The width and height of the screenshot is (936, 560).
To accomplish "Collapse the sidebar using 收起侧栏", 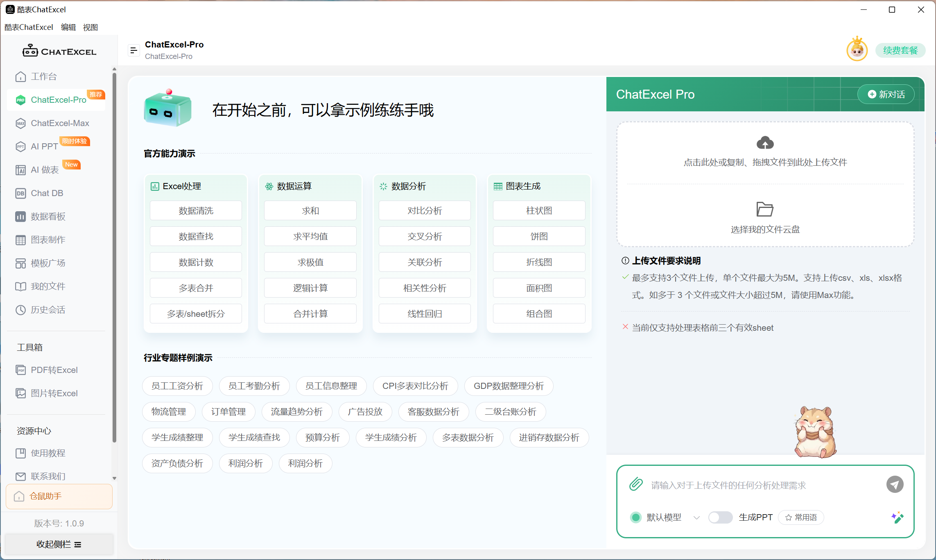I will [x=58, y=544].
